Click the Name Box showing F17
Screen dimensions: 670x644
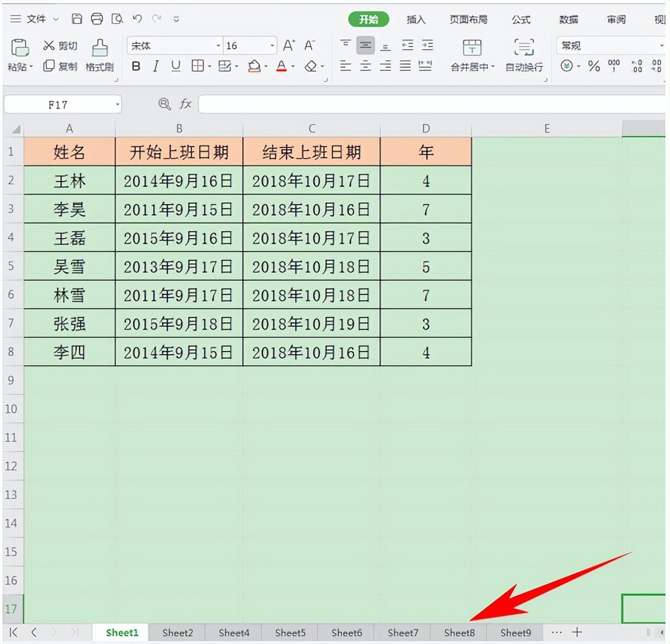(63, 104)
